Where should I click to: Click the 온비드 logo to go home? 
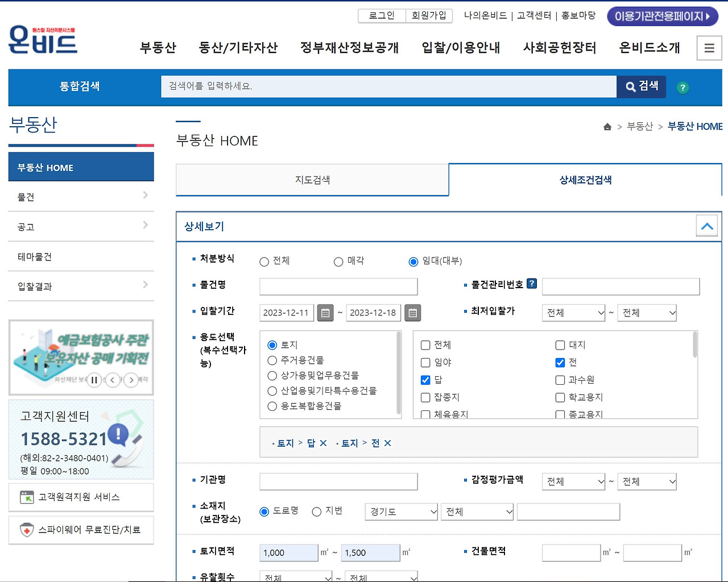pos(43,39)
